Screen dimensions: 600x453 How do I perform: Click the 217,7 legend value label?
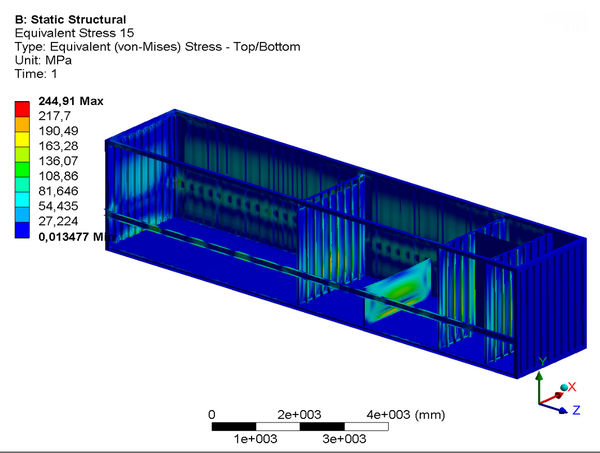click(x=58, y=116)
